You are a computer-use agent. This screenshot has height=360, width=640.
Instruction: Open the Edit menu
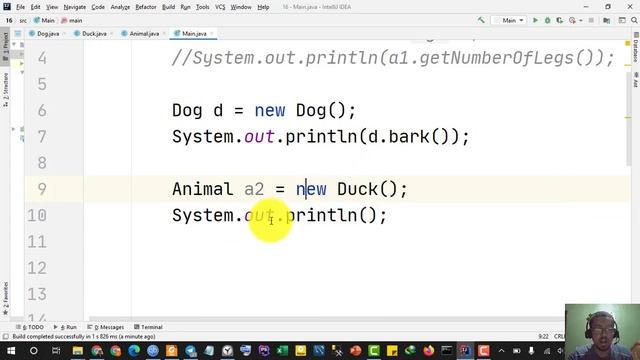point(36,7)
